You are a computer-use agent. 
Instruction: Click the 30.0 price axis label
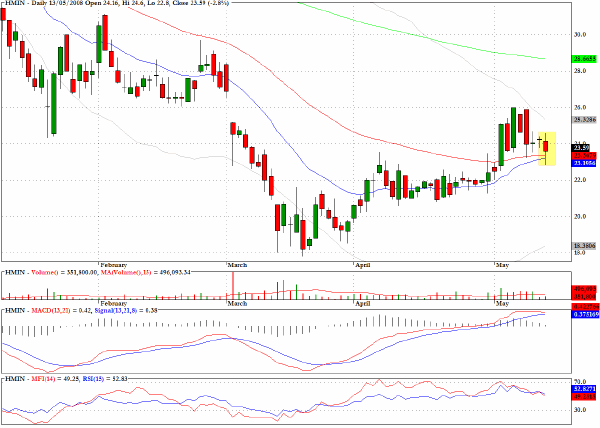pyautogui.click(x=580, y=35)
